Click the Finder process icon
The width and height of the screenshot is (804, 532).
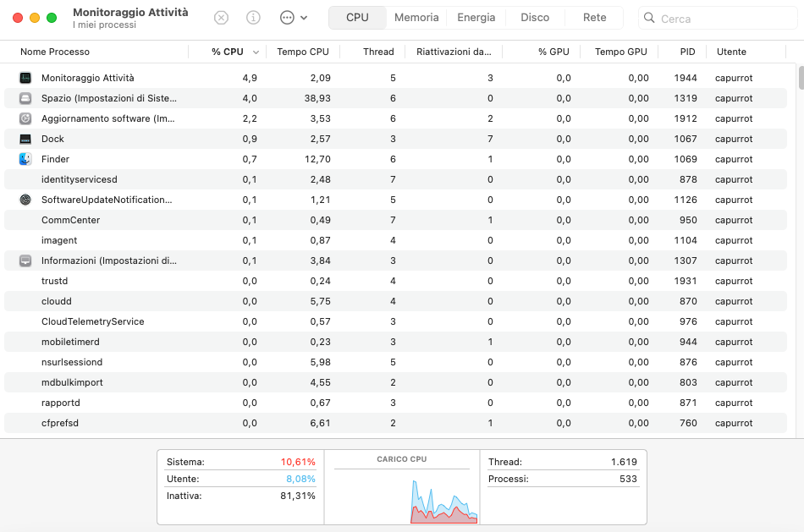click(25, 159)
